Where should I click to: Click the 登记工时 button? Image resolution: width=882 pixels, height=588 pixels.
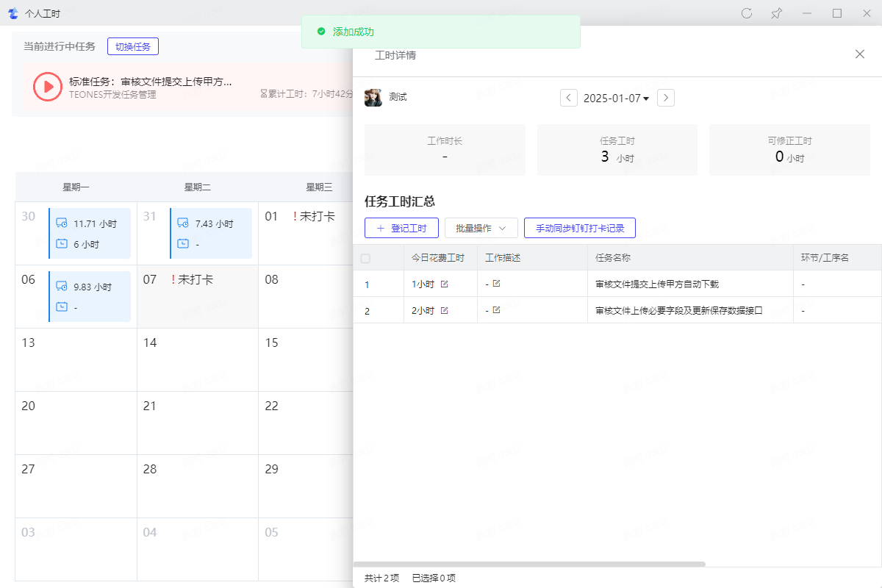click(x=401, y=229)
